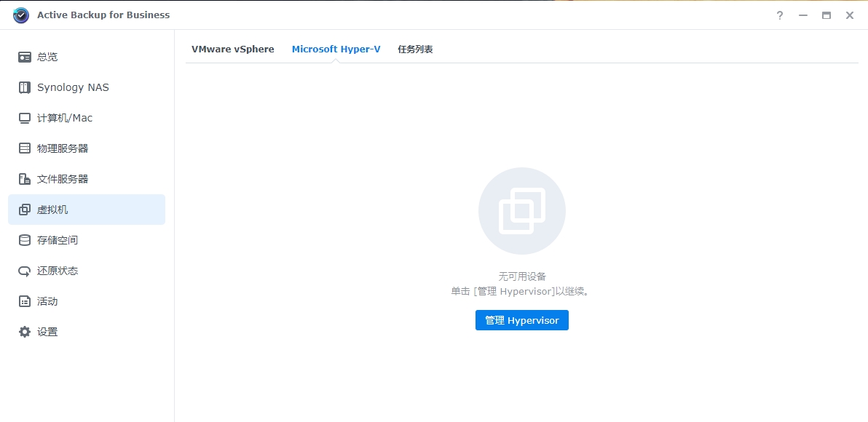Screen dimensions: 868x422
Task: Switch to the VMware vSphere tab
Action: coord(232,49)
